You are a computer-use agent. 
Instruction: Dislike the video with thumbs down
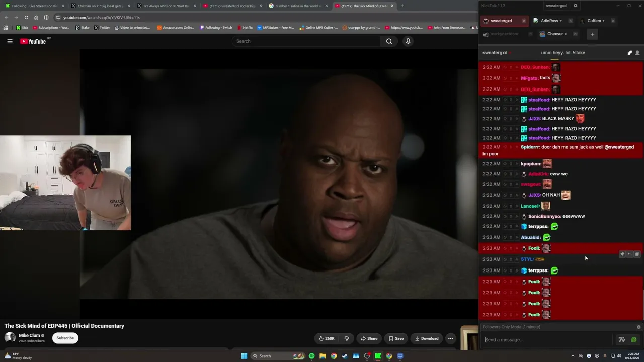347,338
